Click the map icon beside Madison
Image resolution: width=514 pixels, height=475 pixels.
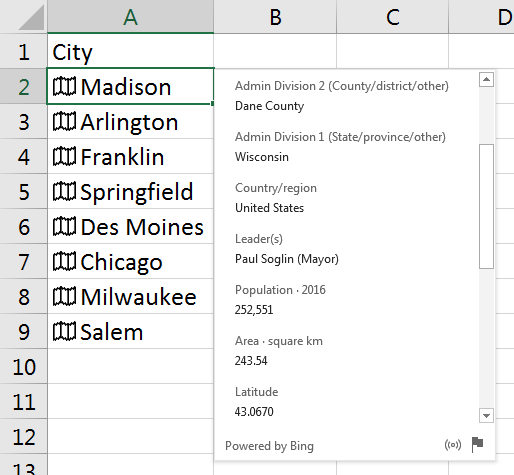click(x=64, y=86)
